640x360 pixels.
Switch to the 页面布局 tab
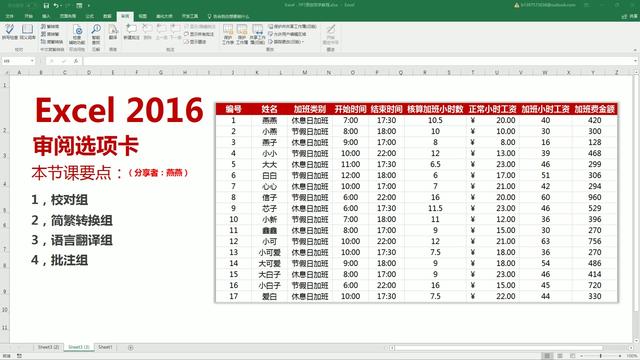coord(68,16)
